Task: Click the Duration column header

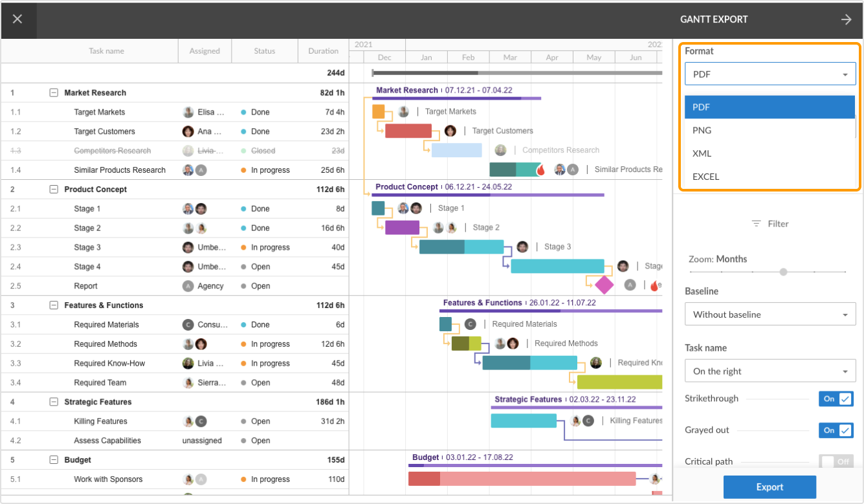Action: (x=323, y=51)
